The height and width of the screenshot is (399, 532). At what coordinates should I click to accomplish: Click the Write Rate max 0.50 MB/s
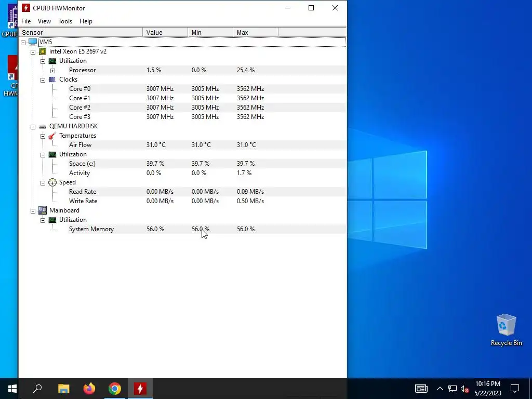point(250,201)
